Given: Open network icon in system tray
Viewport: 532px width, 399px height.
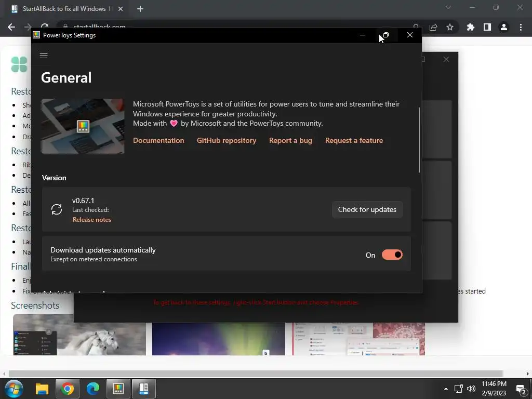Looking at the screenshot, I should pyautogui.click(x=459, y=389).
